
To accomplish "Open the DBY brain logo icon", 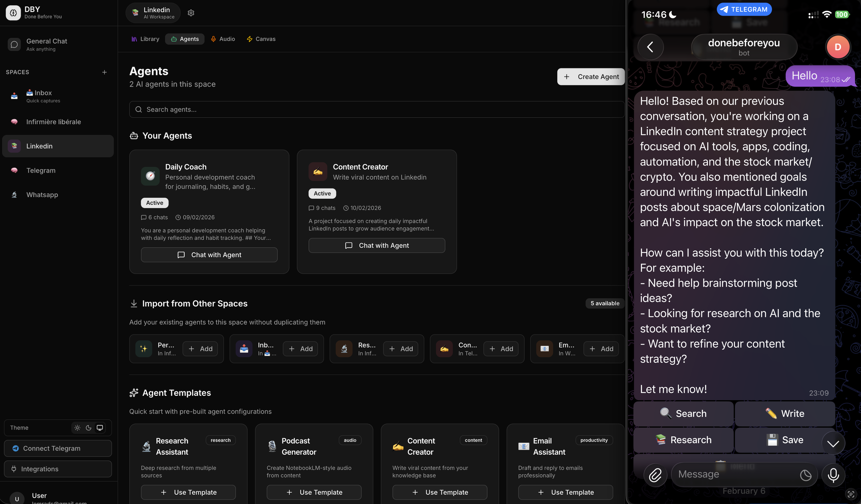I will point(13,13).
